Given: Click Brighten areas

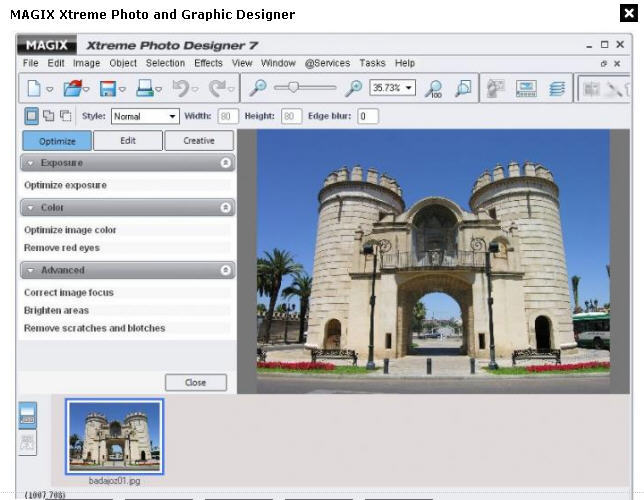Looking at the screenshot, I should [56, 311].
